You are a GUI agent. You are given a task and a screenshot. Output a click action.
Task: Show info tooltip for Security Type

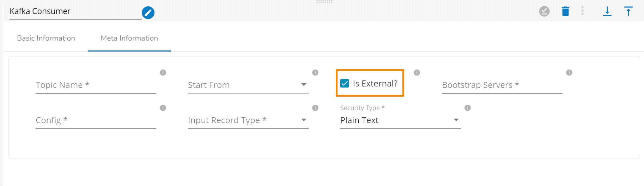468,108
